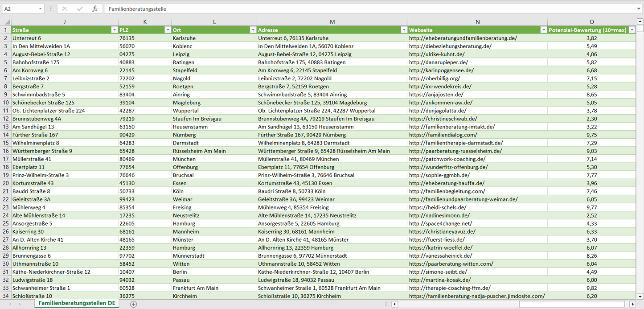Select the Familienberatungsstellen DE sheet tab
This screenshot has width=644, height=309.
(77, 304)
